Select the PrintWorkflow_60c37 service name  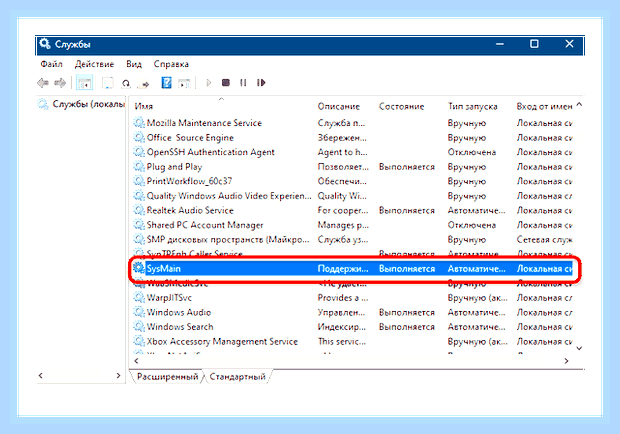[x=189, y=181]
